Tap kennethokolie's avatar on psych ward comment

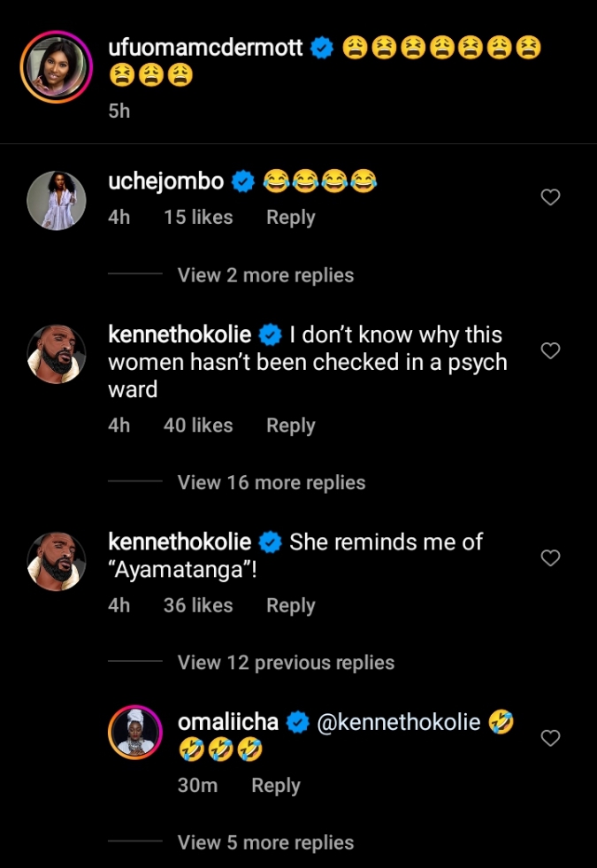[57, 355]
